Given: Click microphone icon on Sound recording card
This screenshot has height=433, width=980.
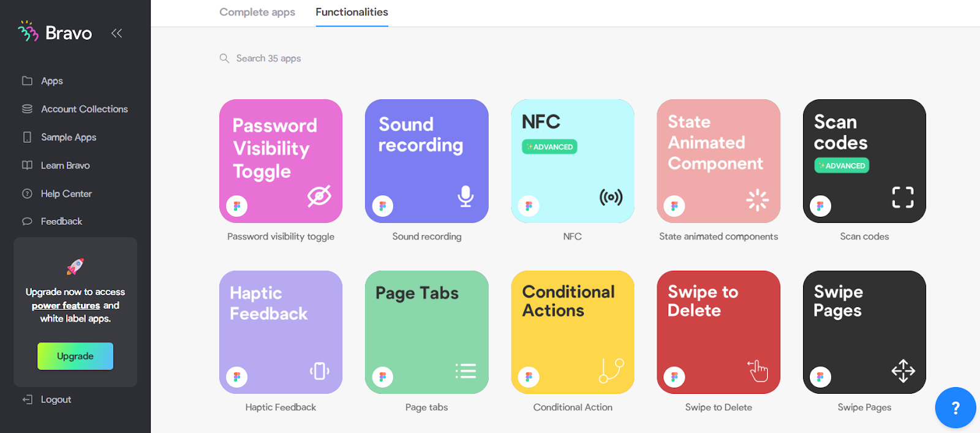Looking at the screenshot, I should tap(466, 196).
